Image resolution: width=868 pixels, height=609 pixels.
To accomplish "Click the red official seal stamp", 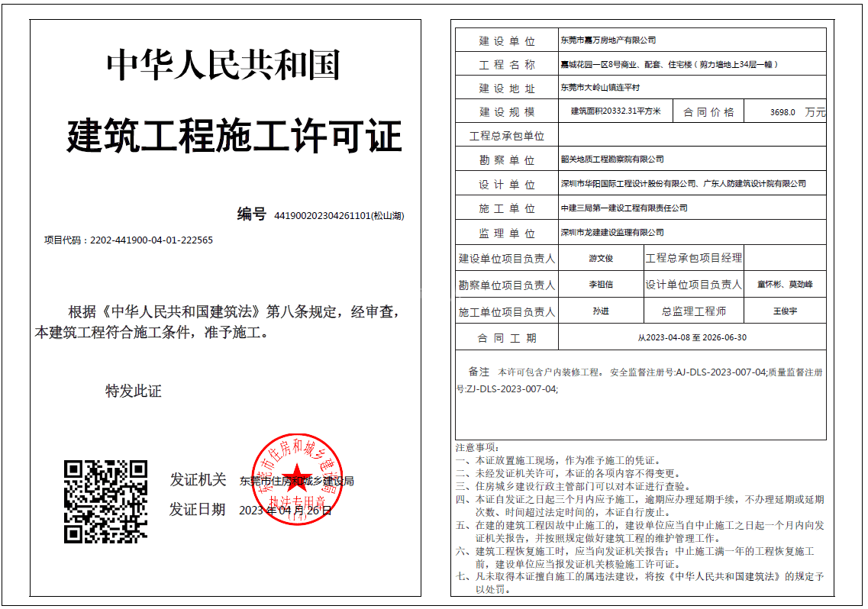I will coord(297,479).
